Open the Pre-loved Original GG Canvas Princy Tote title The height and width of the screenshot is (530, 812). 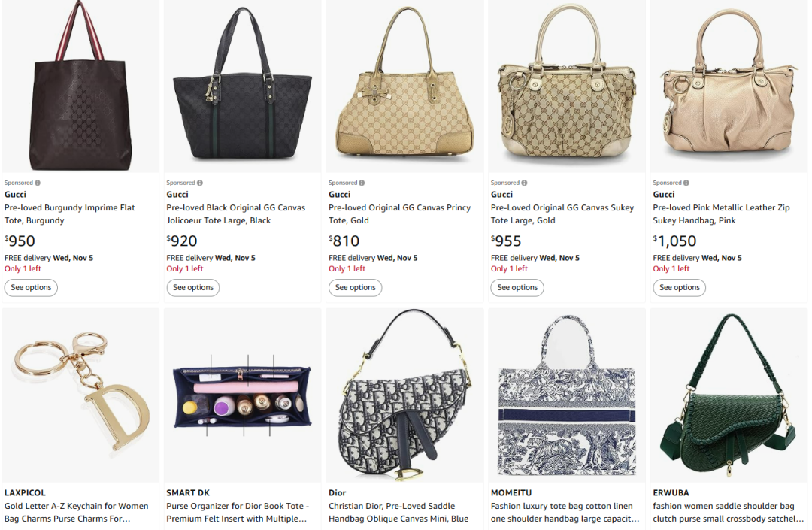pos(399,214)
